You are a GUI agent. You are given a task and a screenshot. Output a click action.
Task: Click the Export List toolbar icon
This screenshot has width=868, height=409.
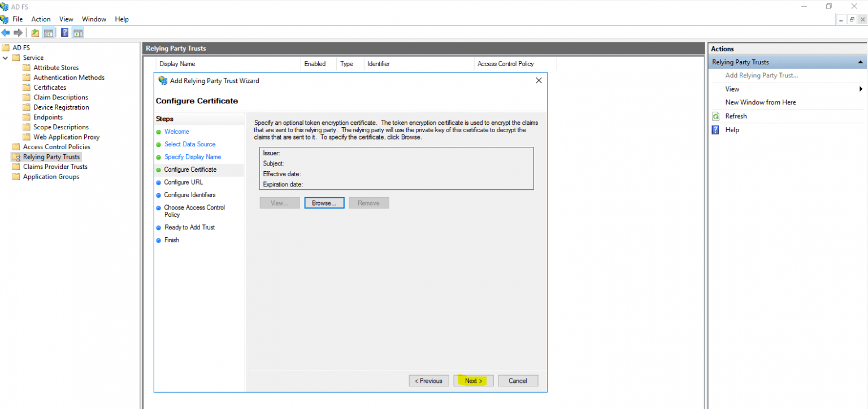point(34,32)
